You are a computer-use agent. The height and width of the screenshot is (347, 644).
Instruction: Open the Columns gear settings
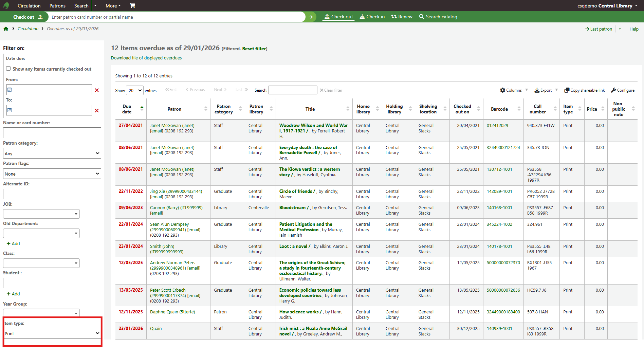[511, 90]
